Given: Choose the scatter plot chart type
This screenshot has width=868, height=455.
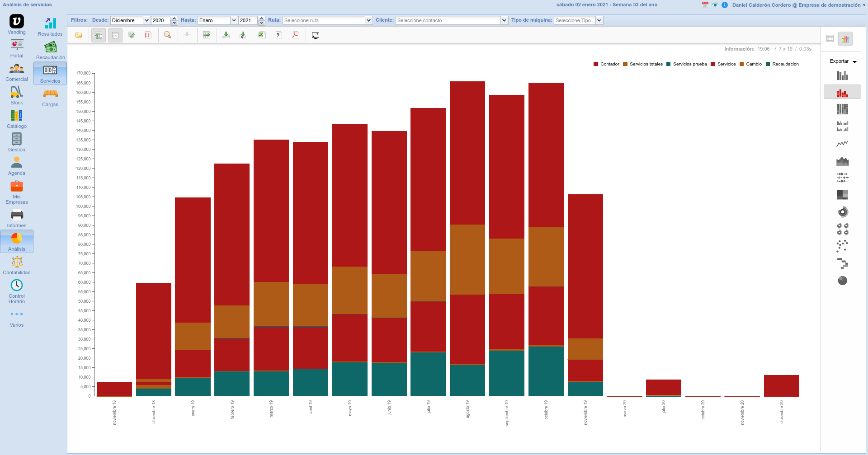Looking at the screenshot, I should (842, 246).
